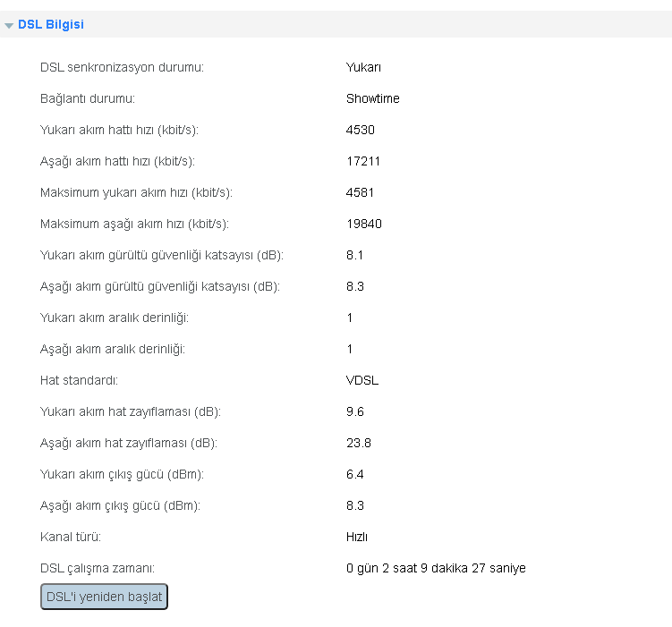Click maximum downstream rate value 19840

tap(364, 224)
